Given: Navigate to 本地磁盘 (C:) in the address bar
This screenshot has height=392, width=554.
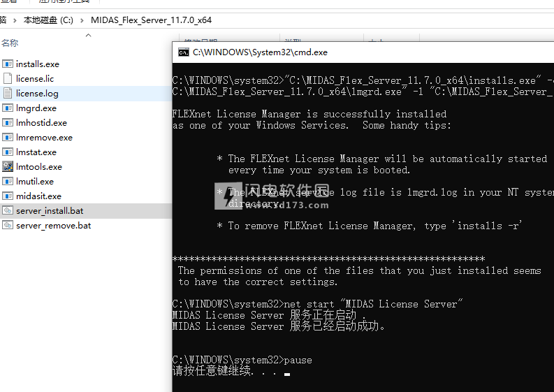Looking at the screenshot, I should pos(48,20).
